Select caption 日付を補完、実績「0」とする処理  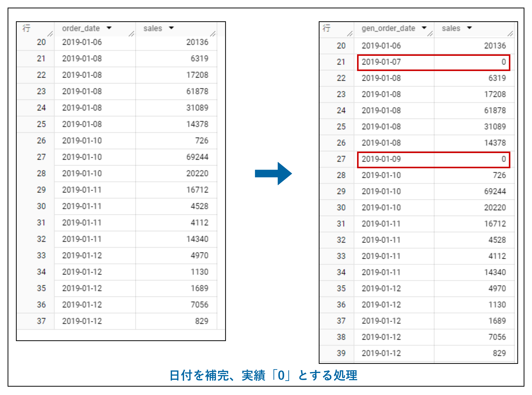click(x=263, y=375)
